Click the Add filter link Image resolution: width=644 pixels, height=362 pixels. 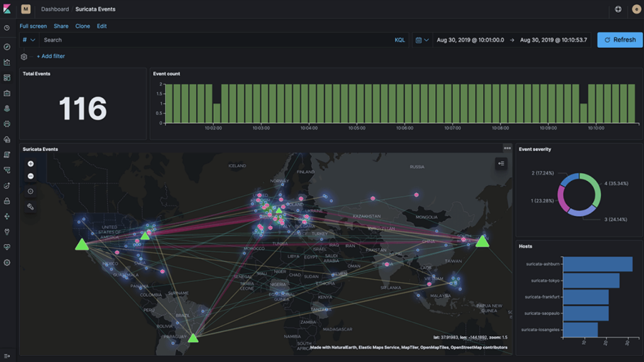point(51,56)
